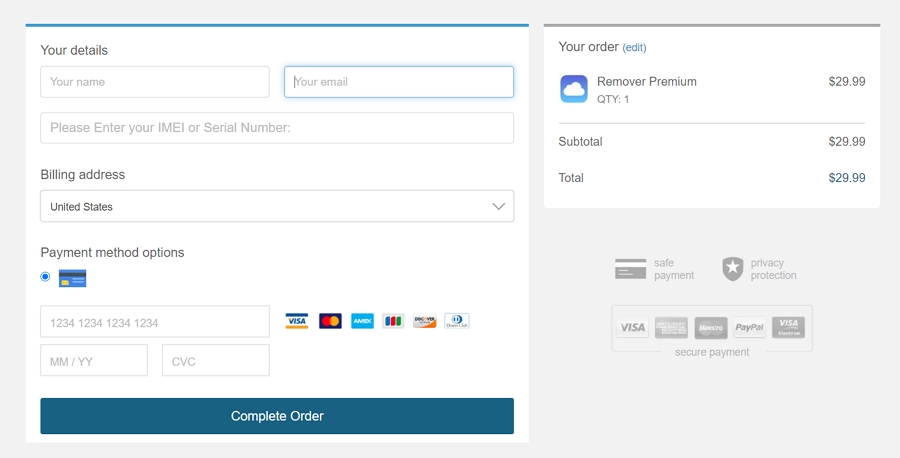
Task: Focus the Your name field
Action: (155, 81)
